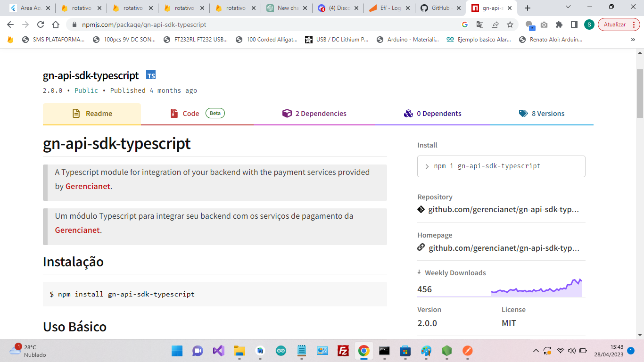
Task: Reload the npm page
Action: 41,25
